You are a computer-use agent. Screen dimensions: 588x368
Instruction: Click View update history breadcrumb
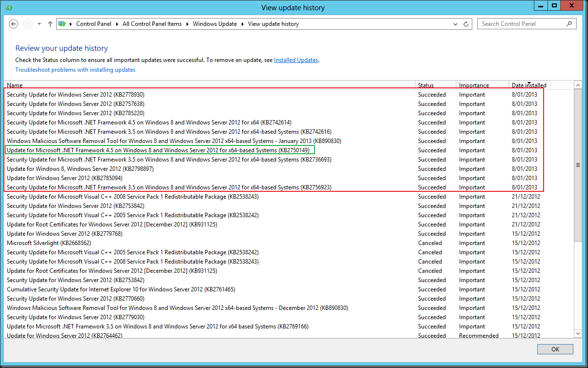pos(273,24)
